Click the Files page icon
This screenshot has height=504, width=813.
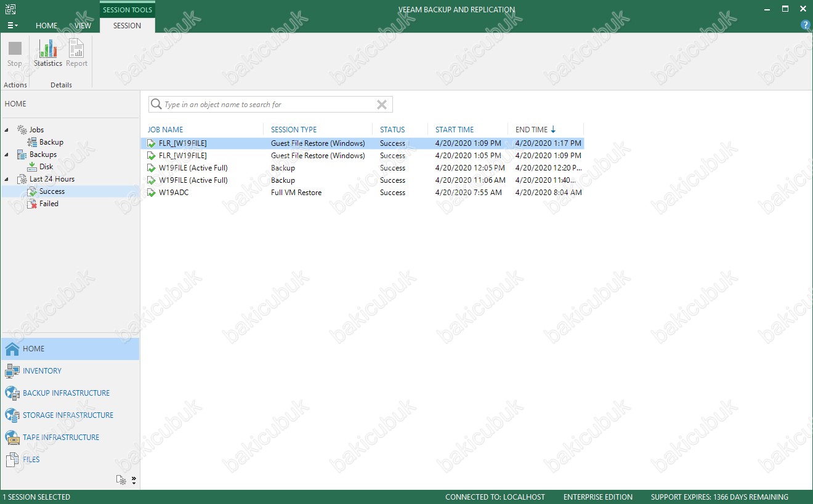pos(12,460)
